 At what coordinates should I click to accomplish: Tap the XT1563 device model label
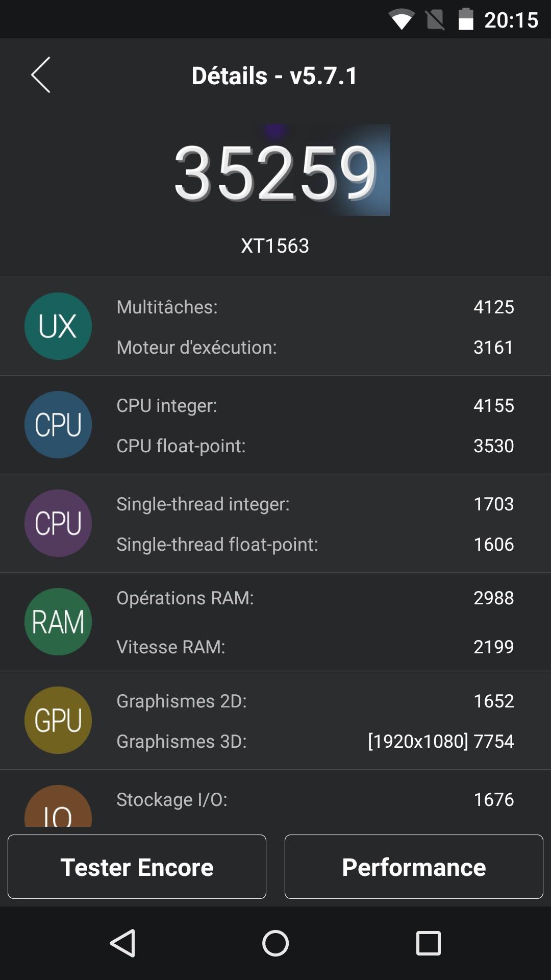(x=275, y=246)
